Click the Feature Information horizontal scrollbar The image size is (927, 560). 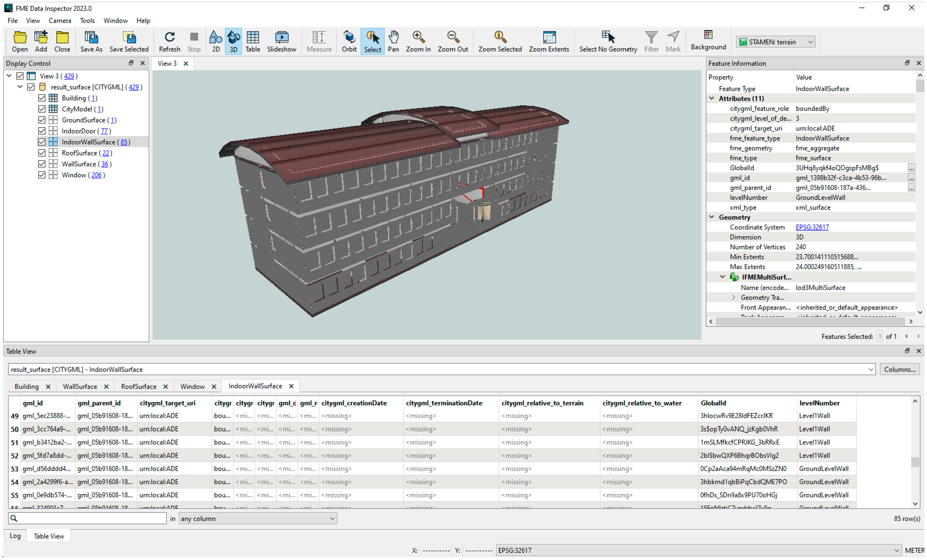coord(809,321)
